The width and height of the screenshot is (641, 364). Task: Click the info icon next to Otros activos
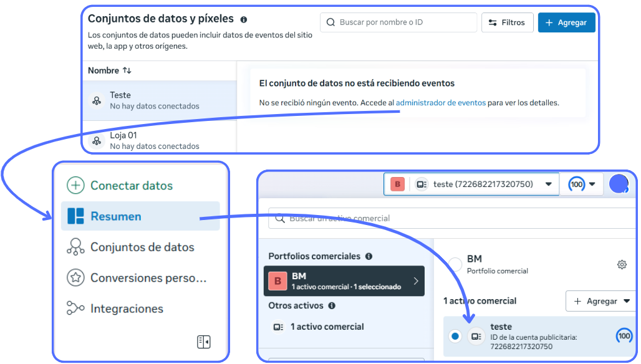point(332,306)
